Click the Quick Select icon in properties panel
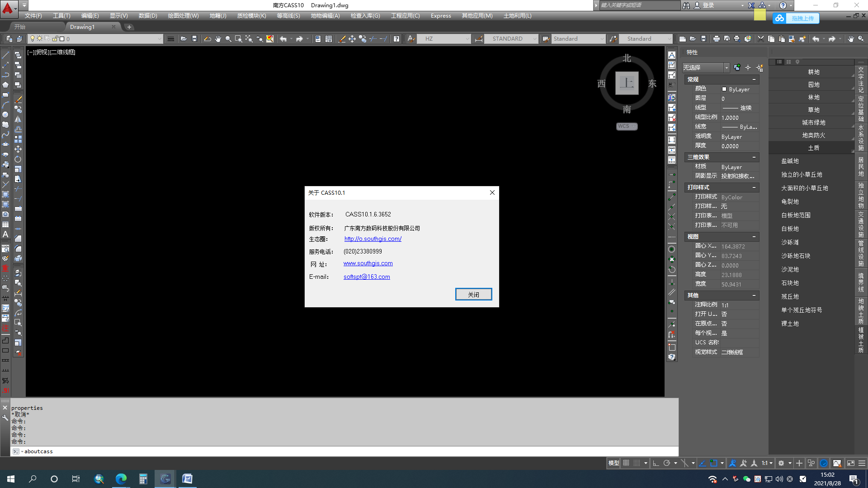Screen dimensions: 868x488 coord(759,68)
